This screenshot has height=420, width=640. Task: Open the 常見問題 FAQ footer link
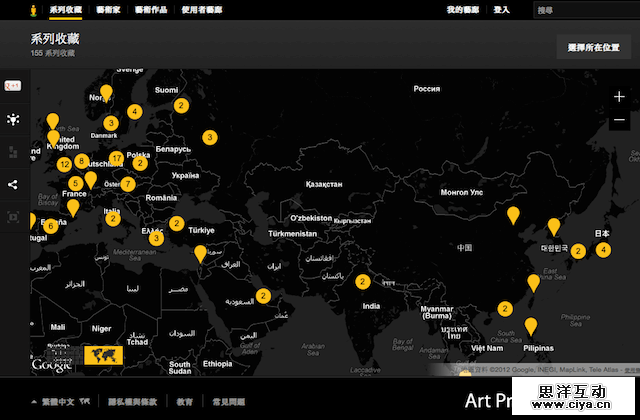tap(227, 402)
